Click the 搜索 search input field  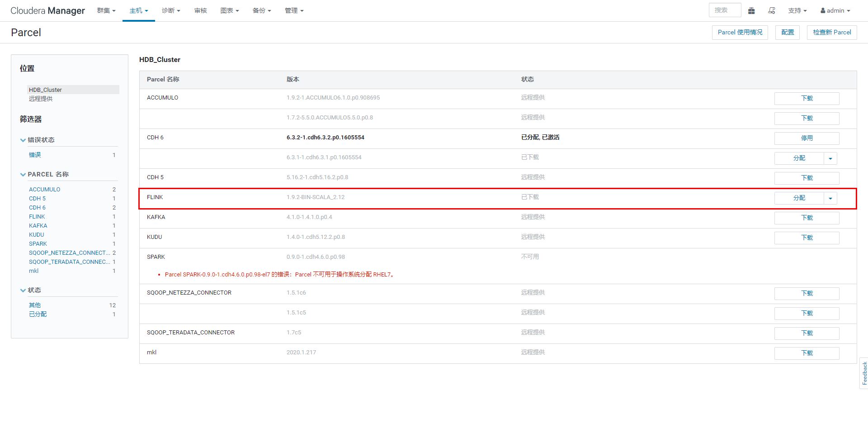(725, 10)
